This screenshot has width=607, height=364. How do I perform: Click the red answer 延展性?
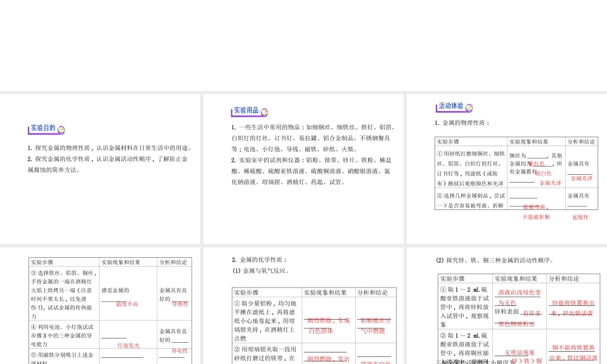(x=580, y=217)
